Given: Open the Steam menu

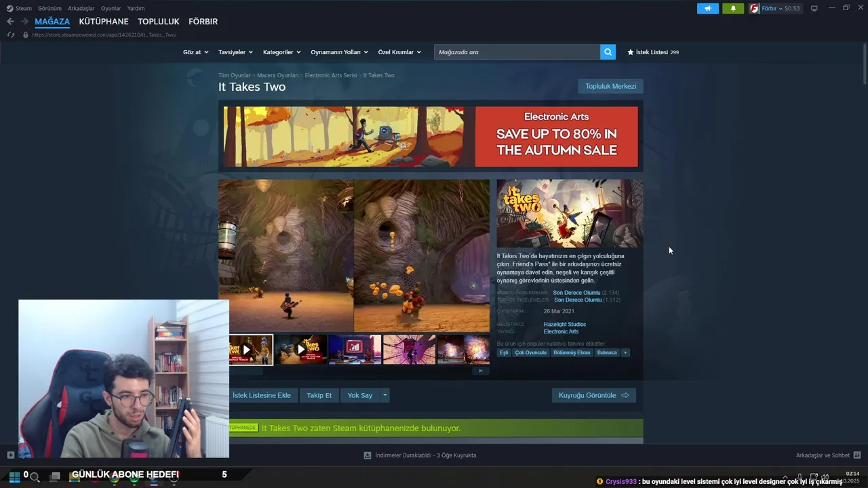Looking at the screenshot, I should coord(24,8).
